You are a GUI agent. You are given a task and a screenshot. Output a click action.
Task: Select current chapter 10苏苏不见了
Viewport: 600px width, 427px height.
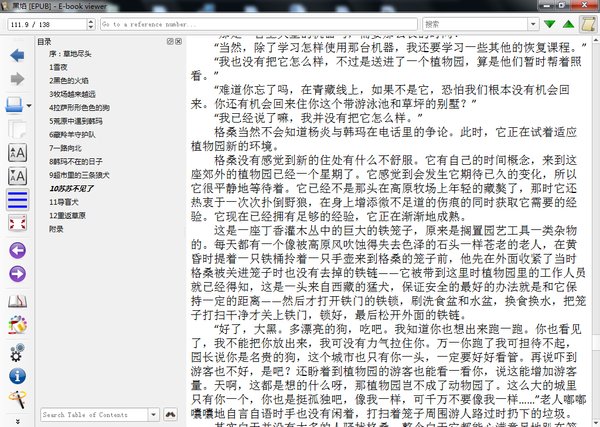(x=72, y=189)
